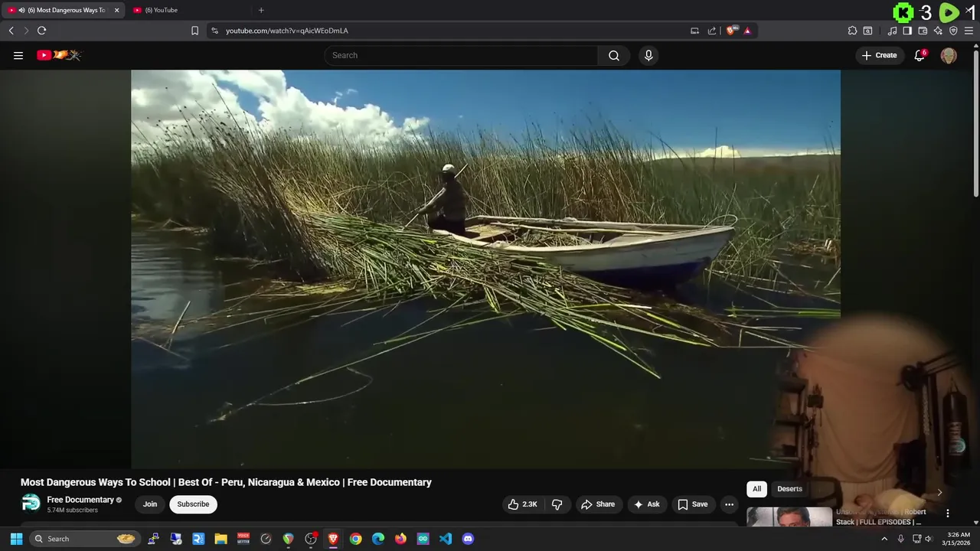Screen dimensions: 980x551
Task: Open YouTube notifications bell
Action: click(920, 55)
